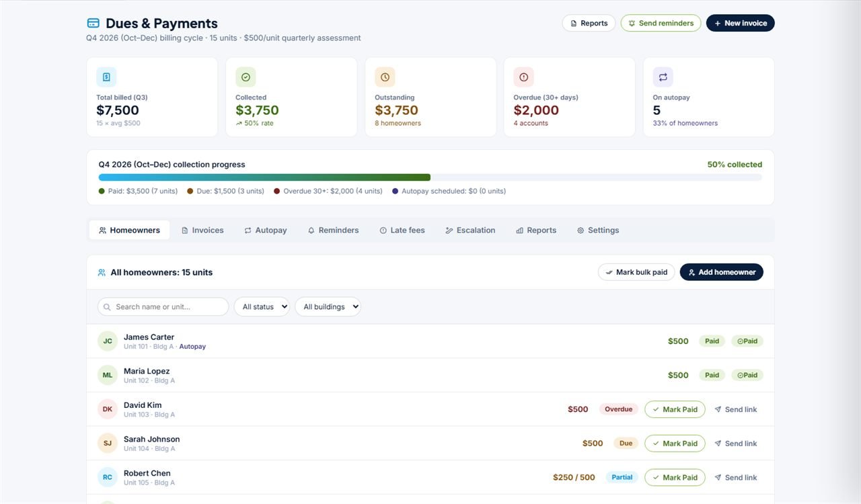Send payment link to David Kim
Screen dimensions: 861x504
coord(735,409)
